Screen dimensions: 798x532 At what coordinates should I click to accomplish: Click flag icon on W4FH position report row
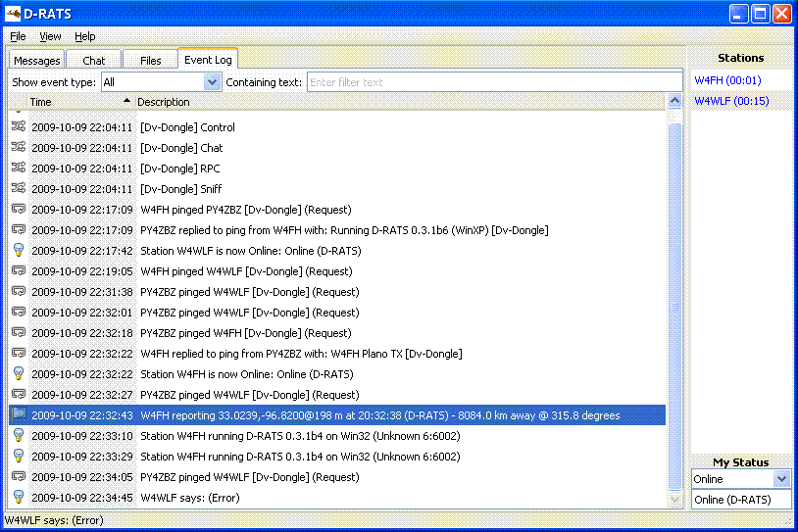click(19, 414)
